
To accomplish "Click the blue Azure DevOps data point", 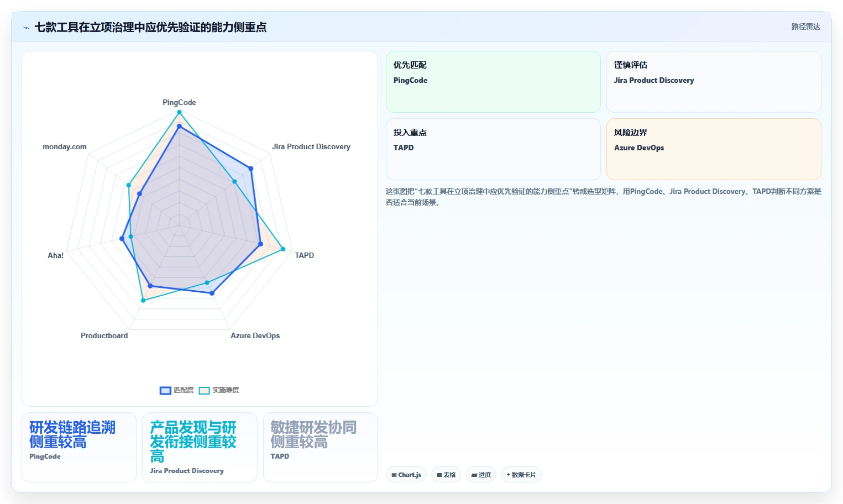I will (x=212, y=293).
